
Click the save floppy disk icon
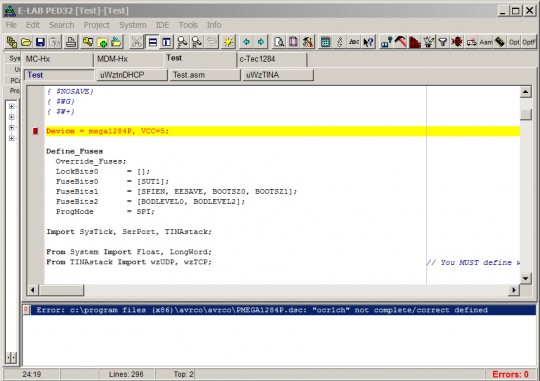[40, 42]
